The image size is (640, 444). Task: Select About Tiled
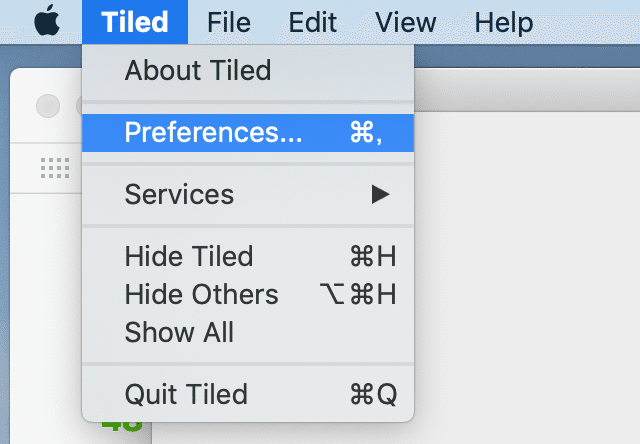click(x=197, y=71)
